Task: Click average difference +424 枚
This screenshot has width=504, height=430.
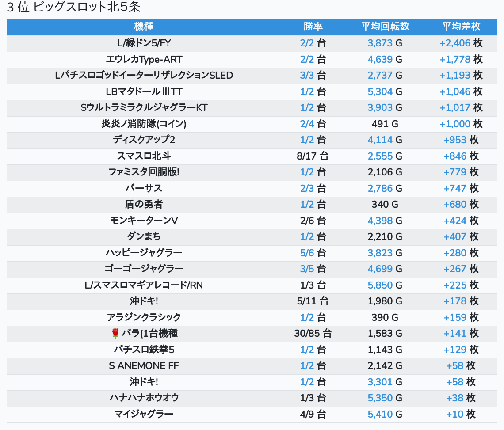Action: click(x=461, y=221)
